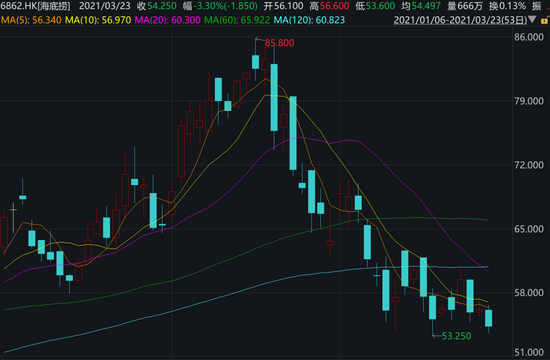Open the date range dropdown triangle
Screen dimensions: 550x360
(x=532, y=20)
